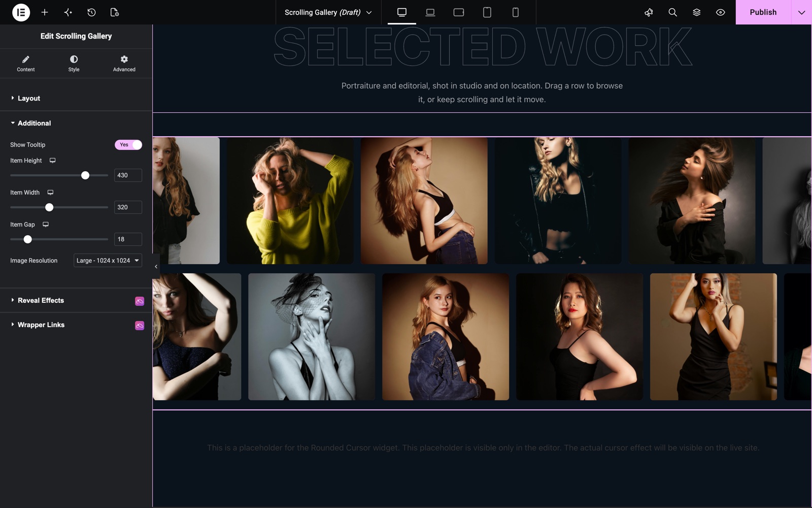The width and height of the screenshot is (812, 508).
Task: Adjust the Item Width slider handle
Action: (x=49, y=207)
